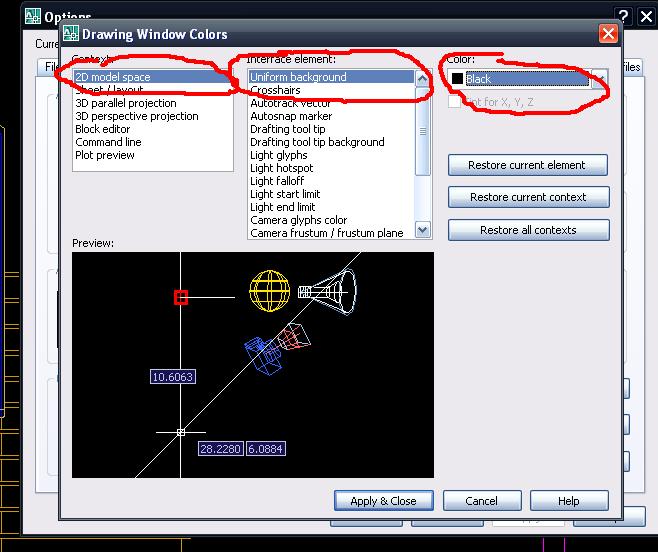This screenshot has width=658, height=552.
Task: Select 3D parallel projection context
Action: [153, 103]
